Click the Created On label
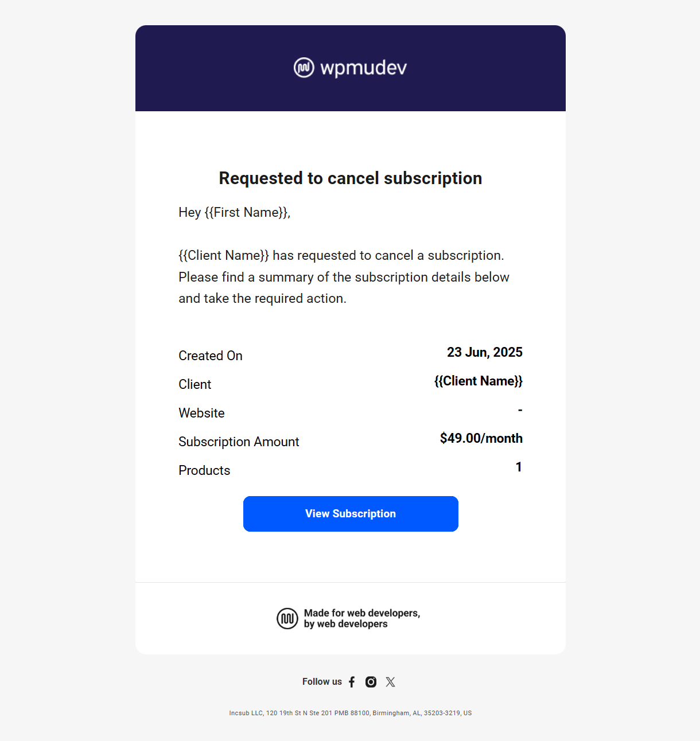Image resolution: width=700 pixels, height=741 pixels. [211, 356]
